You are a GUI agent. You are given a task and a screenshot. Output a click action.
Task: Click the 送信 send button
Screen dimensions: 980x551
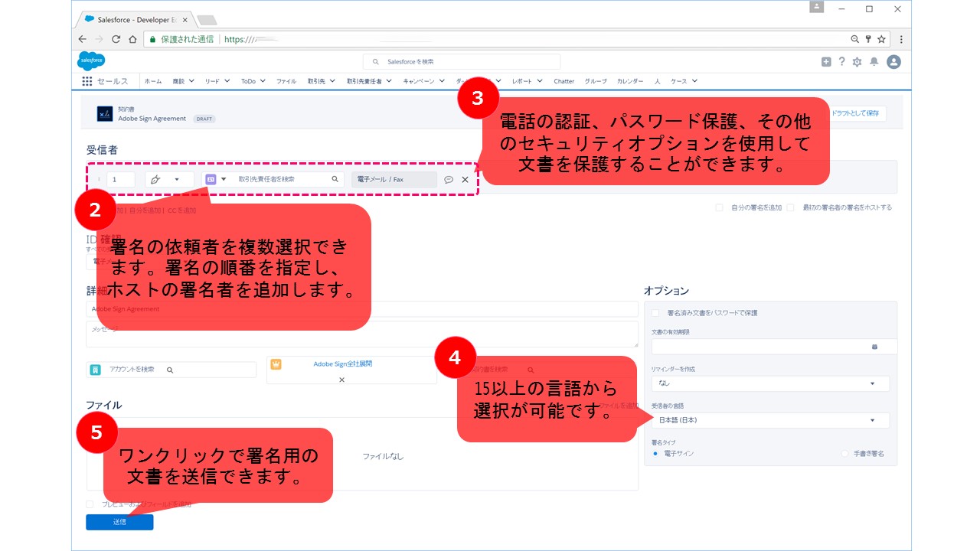click(x=119, y=522)
